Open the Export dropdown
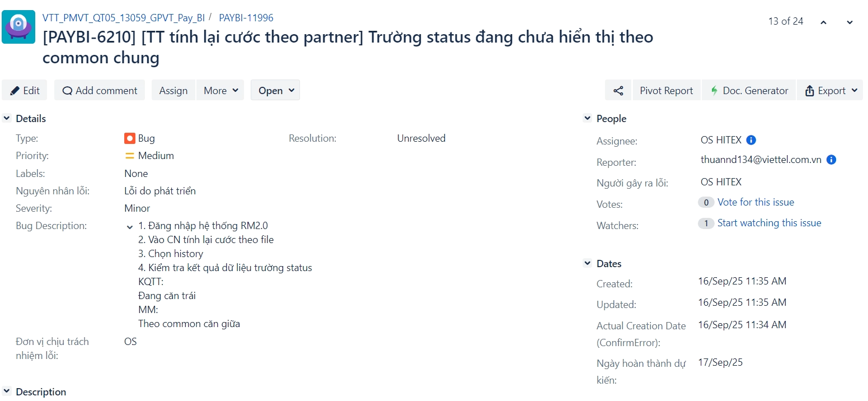 point(831,91)
